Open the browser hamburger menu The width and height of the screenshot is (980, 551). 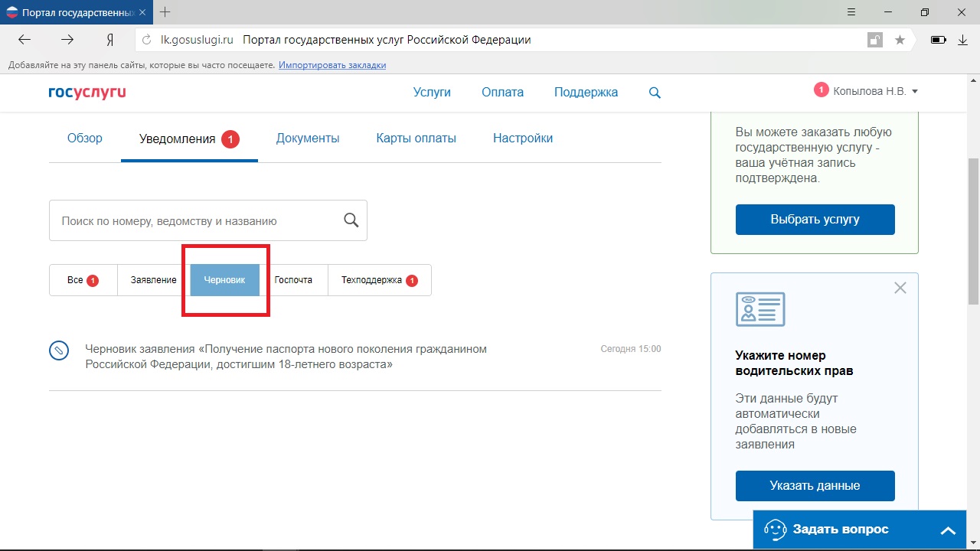(851, 12)
